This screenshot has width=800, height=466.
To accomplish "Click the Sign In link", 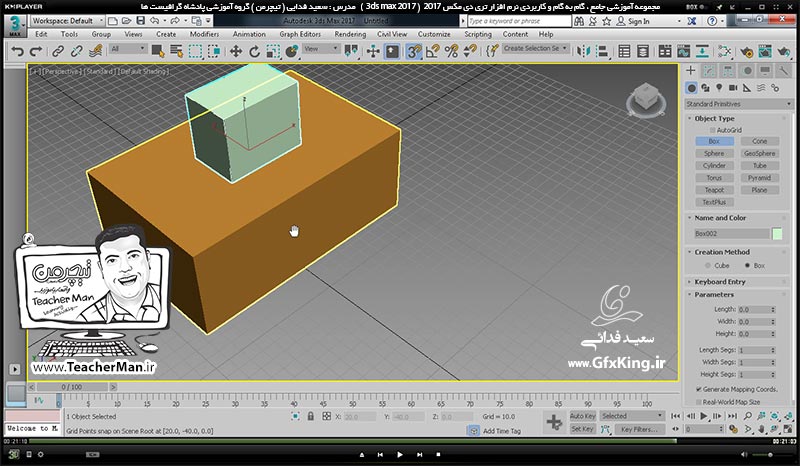I will [x=638, y=21].
